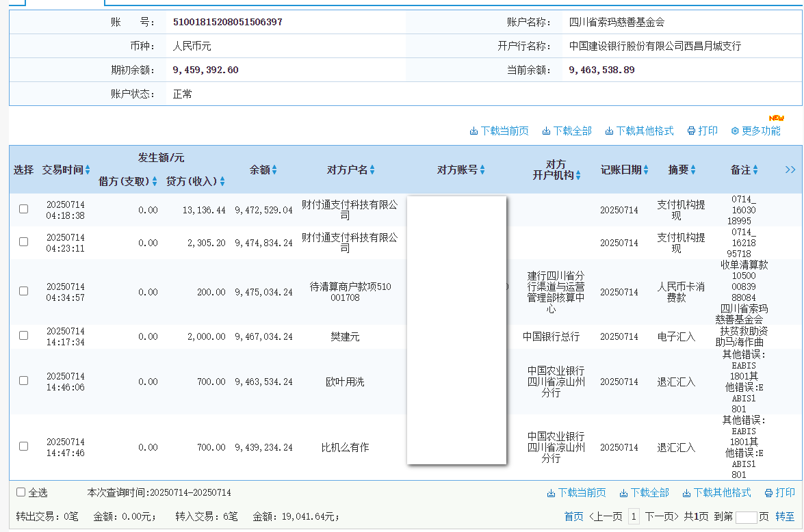Click bottom 下载当前页 link
Viewport: 804px width, 532px height.
[576, 493]
